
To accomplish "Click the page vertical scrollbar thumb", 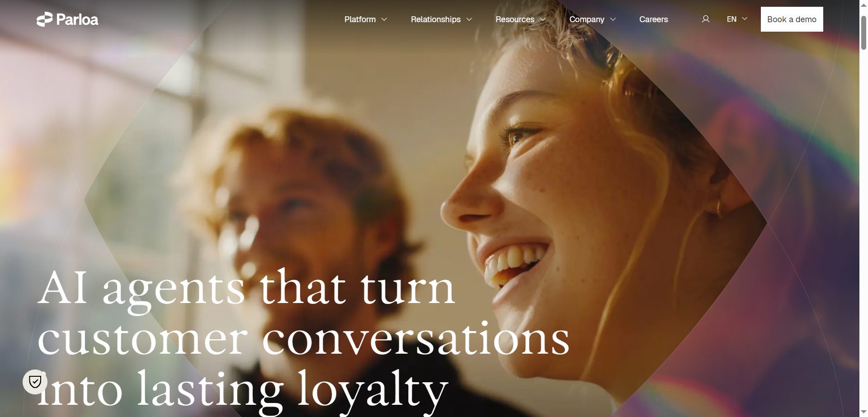I will pos(863,33).
